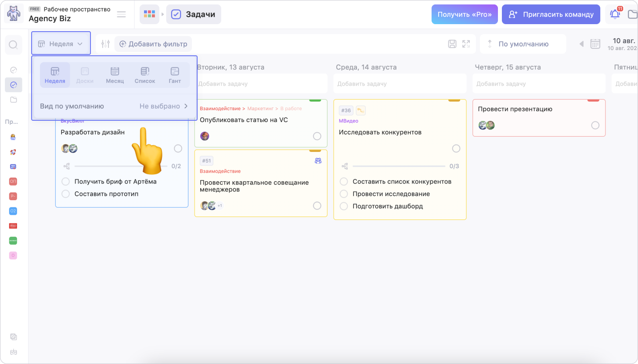Open the search magnifier in sidebar
The height and width of the screenshot is (364, 638).
(13, 45)
